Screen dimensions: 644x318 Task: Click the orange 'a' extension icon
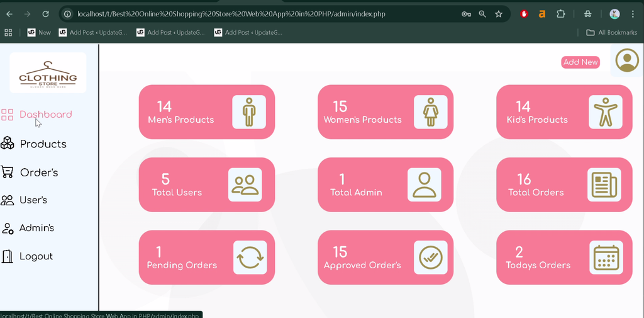pyautogui.click(x=541, y=14)
